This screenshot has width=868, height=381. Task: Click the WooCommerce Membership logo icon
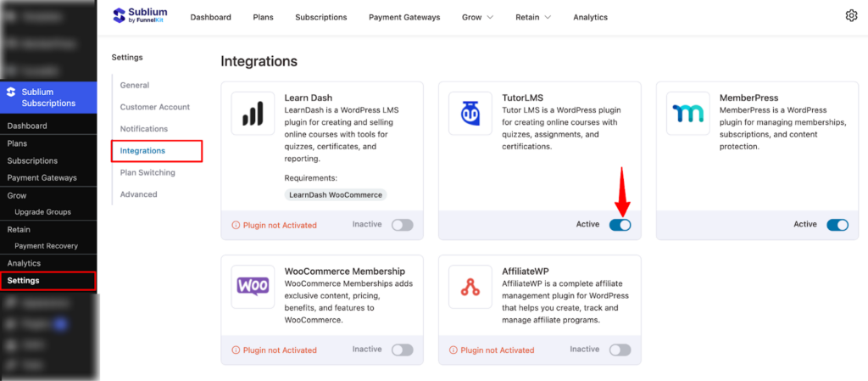pyautogui.click(x=253, y=286)
